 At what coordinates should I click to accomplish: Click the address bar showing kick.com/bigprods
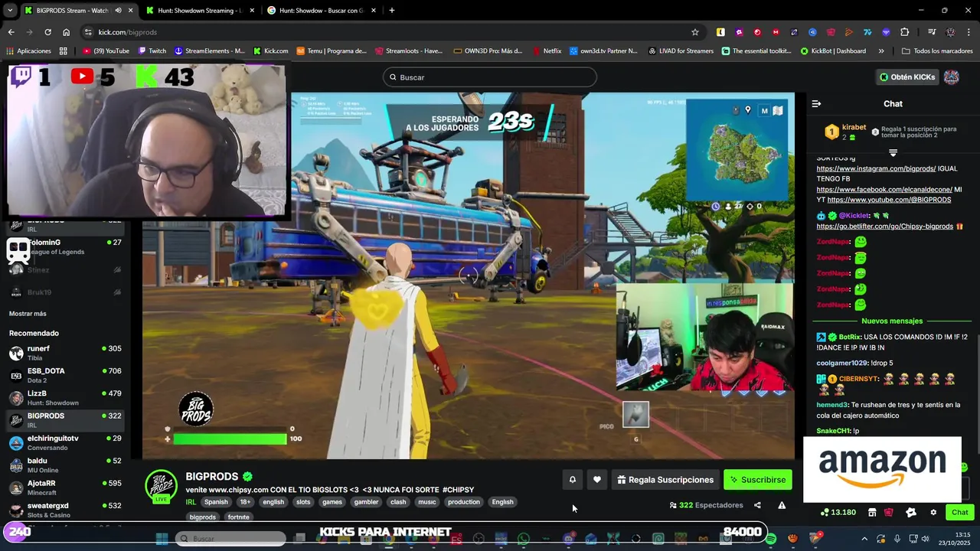click(390, 32)
